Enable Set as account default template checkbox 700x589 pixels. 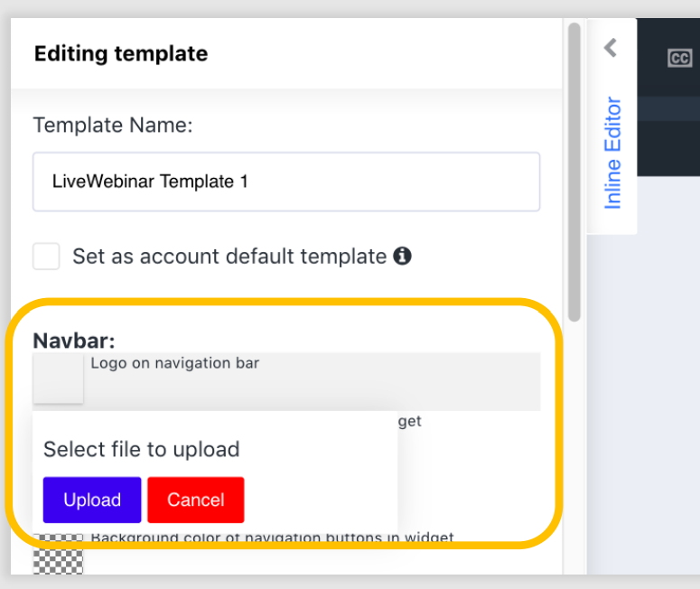[46, 256]
